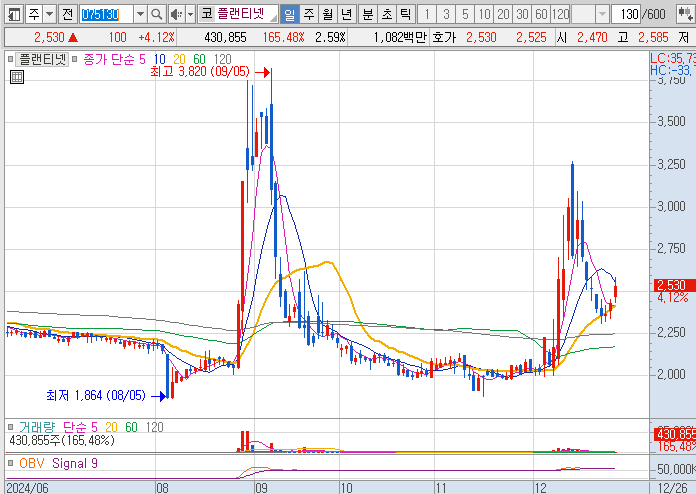Screen dimensions: 696x494
Task: Open the 주 market type dropdown arrow
Action: (50, 14)
